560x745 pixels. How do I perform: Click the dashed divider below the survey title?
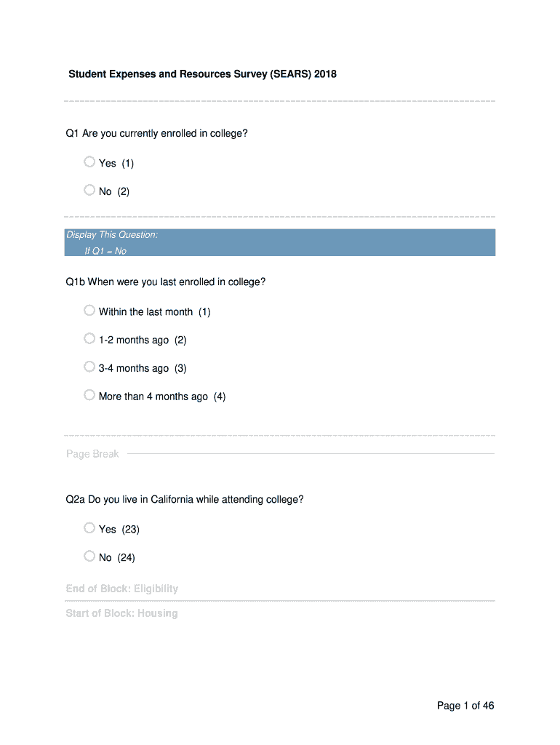click(280, 101)
